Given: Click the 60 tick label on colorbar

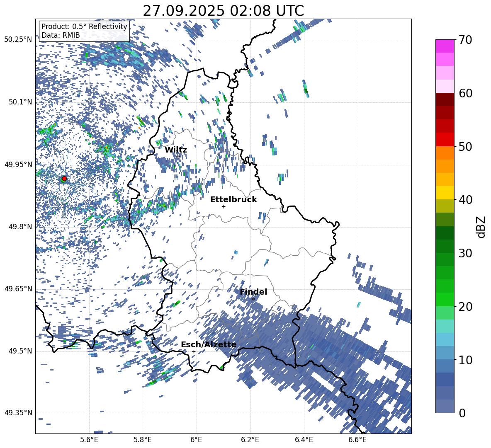Looking at the screenshot, I should pos(466,93).
